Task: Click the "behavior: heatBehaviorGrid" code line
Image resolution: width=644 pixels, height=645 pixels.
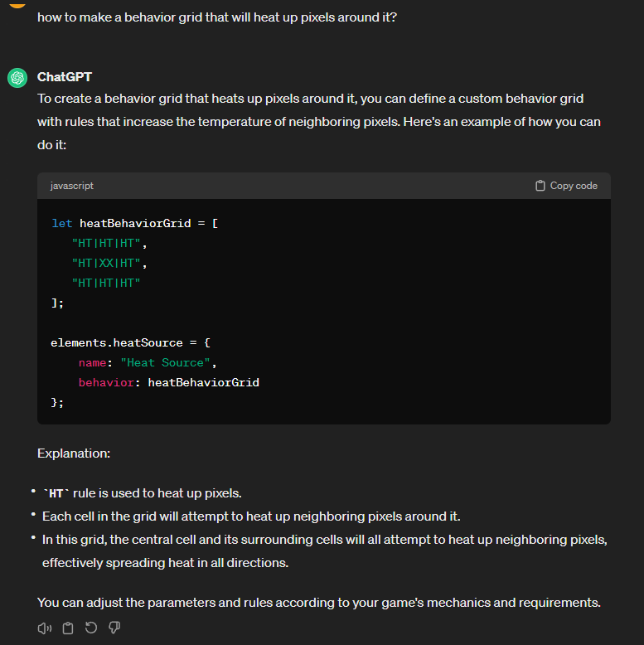Action: click(x=168, y=382)
